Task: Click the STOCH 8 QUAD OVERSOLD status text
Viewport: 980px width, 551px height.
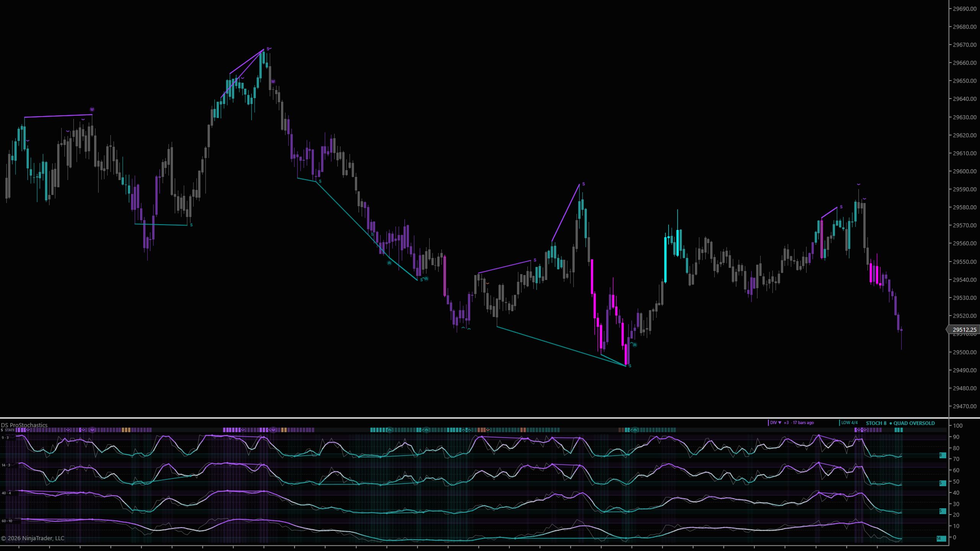Action: coord(900,423)
